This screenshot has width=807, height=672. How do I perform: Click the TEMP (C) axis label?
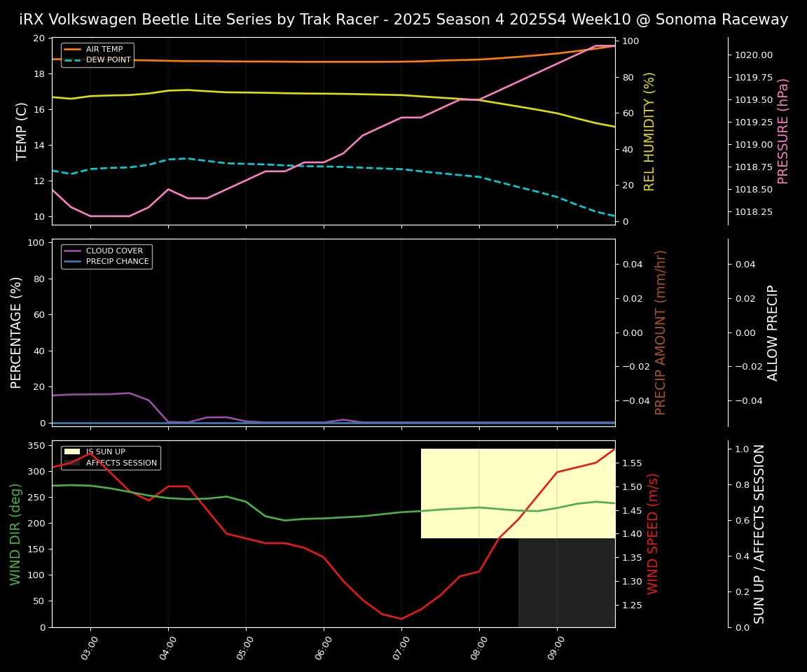22,131
